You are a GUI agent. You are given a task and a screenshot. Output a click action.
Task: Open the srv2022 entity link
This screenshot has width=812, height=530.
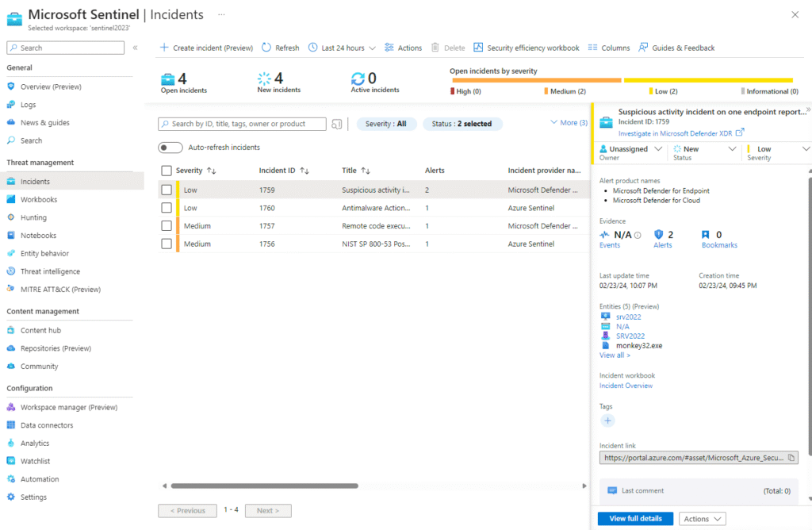(x=629, y=317)
